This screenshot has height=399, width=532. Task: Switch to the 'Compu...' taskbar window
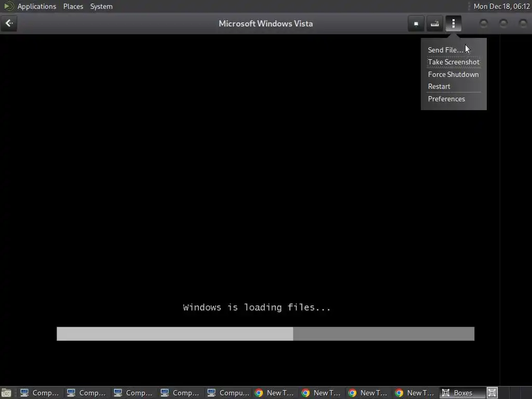(x=229, y=393)
